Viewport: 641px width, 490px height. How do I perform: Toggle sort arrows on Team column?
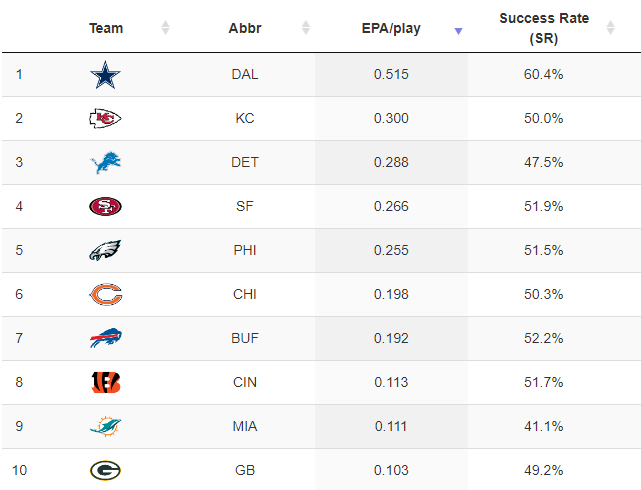165,28
